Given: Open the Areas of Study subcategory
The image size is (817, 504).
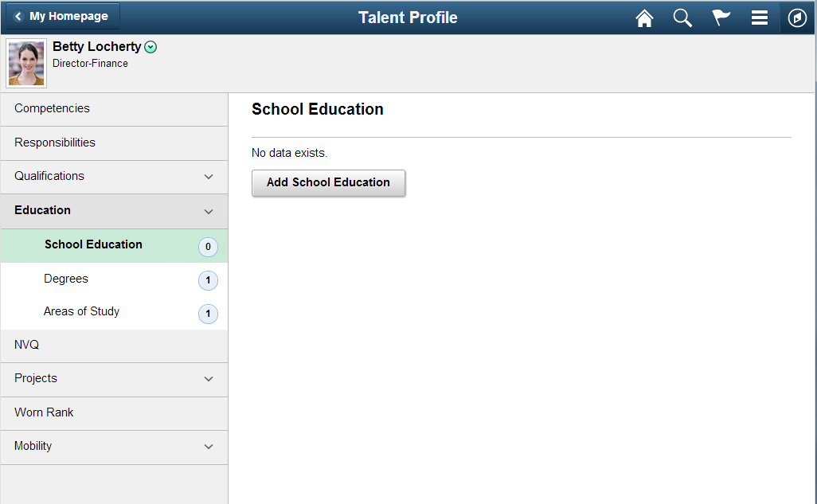Looking at the screenshot, I should (114, 312).
